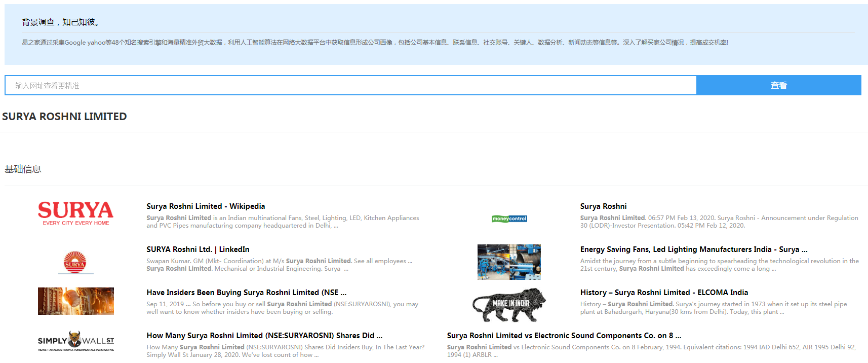Open Have Insiders Been Buying result link
Screen dimensions: 868x363
coord(246,293)
